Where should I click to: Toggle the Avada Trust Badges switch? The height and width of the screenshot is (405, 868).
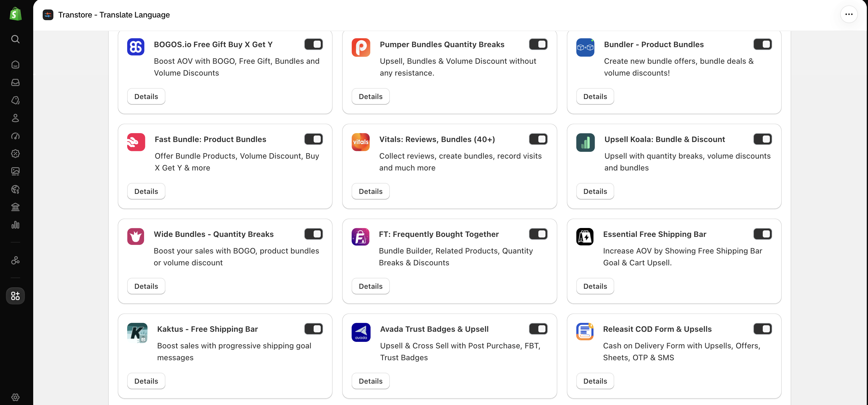[538, 329]
